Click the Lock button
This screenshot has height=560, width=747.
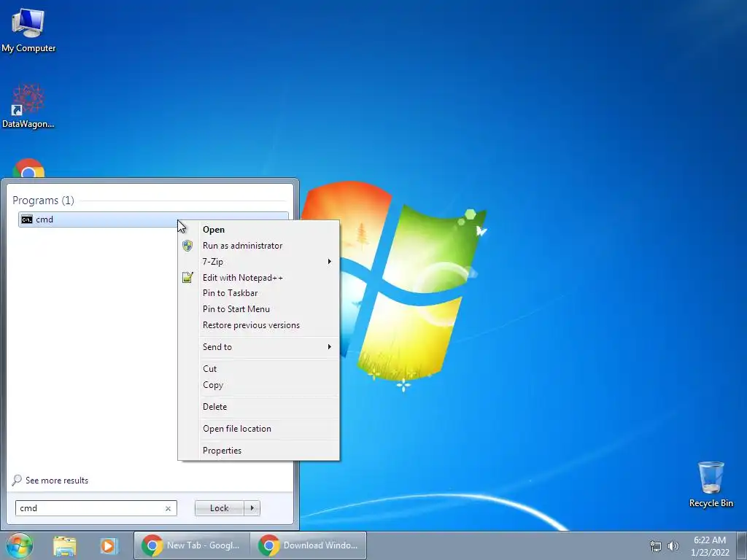pos(219,508)
